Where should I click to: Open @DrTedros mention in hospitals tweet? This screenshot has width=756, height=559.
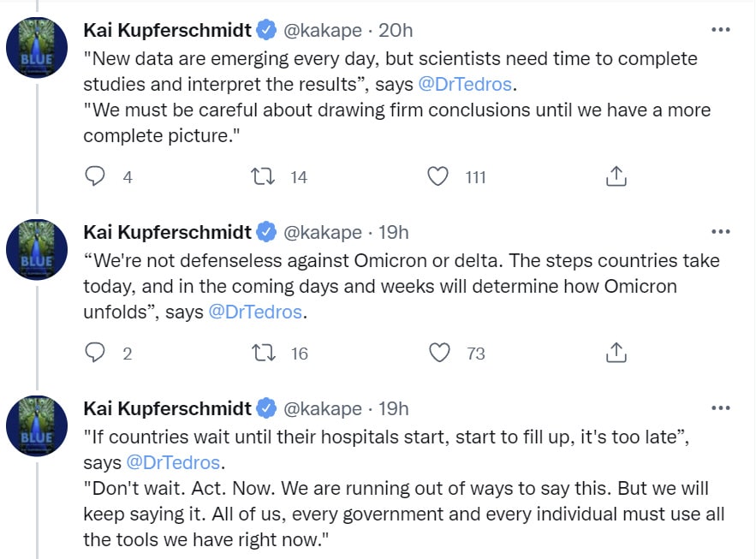(173, 462)
